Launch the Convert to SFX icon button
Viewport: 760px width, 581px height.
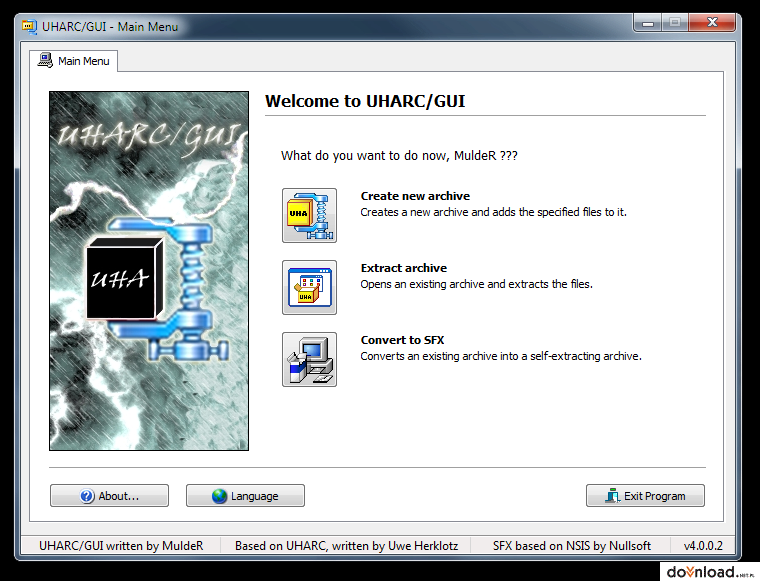click(309, 360)
